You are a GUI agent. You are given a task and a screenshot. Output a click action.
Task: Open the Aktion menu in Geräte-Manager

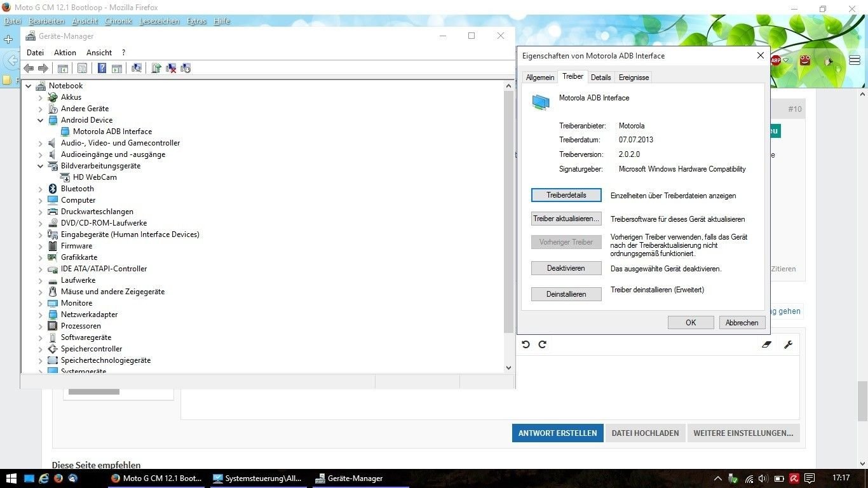(65, 53)
